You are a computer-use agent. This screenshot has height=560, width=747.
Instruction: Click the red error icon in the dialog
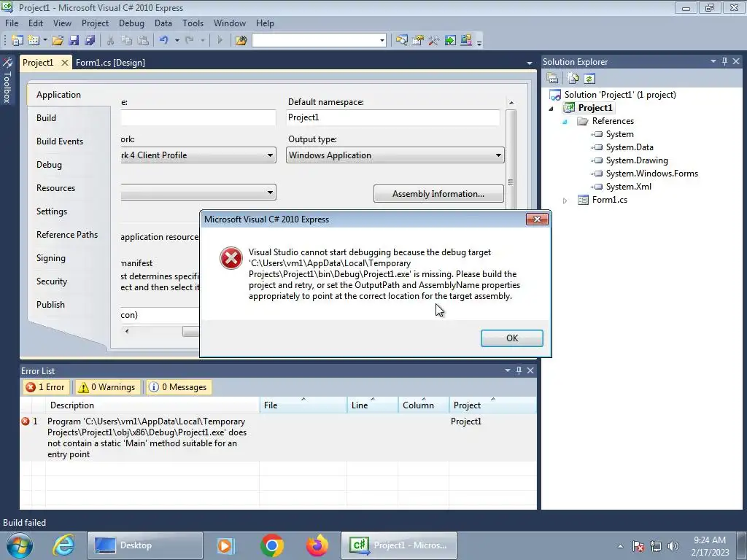click(231, 258)
